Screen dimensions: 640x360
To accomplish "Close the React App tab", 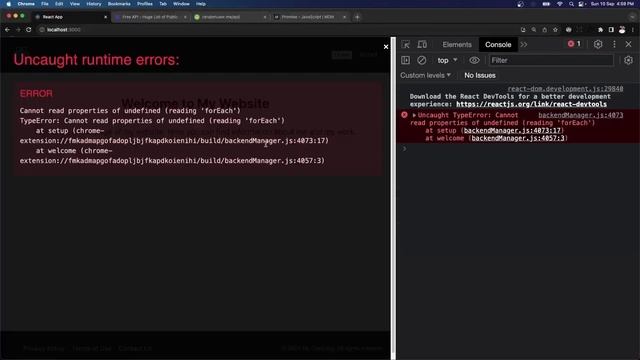I will 105,17.
